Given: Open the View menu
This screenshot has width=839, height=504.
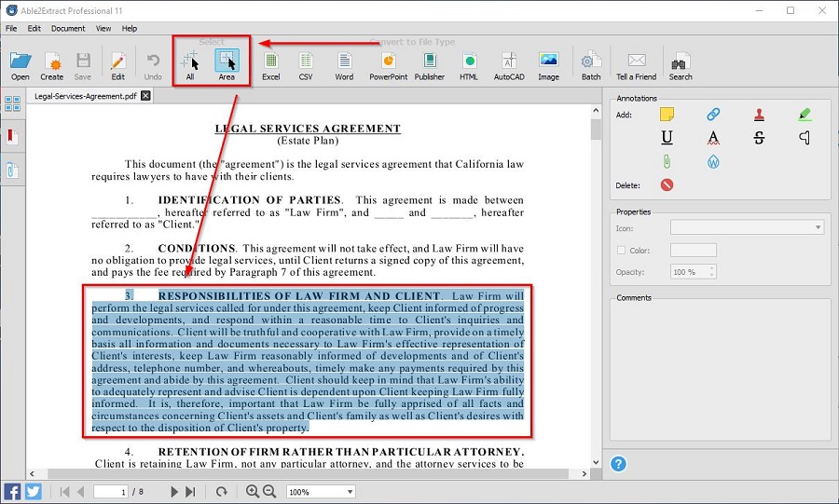Looking at the screenshot, I should (x=103, y=28).
